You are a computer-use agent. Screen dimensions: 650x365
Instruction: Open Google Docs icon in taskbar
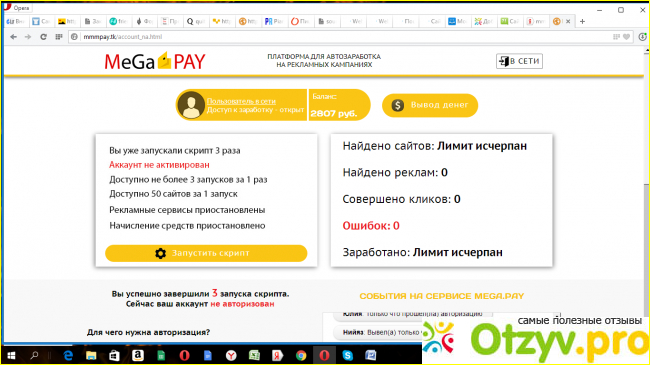coord(208,355)
